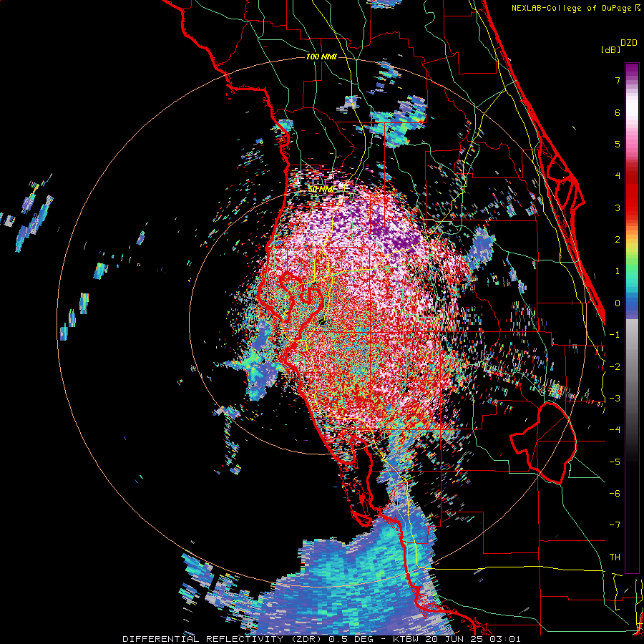Click the TH label on the scale
644x644 pixels.
(x=615, y=557)
